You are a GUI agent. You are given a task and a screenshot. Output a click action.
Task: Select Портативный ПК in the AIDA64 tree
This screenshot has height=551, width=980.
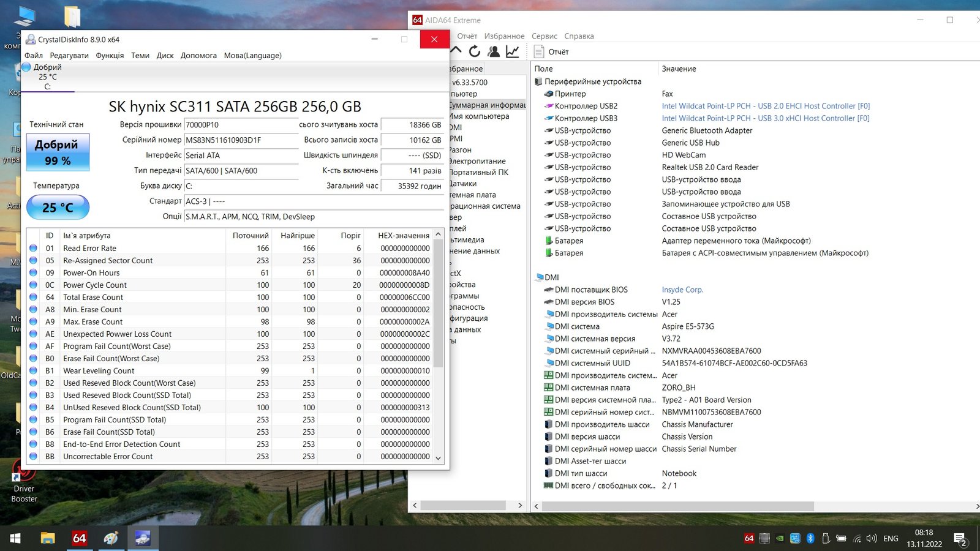479,172
